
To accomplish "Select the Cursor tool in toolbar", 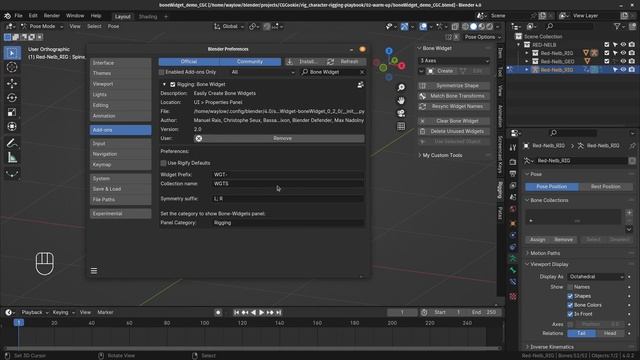I will [x=12, y=67].
